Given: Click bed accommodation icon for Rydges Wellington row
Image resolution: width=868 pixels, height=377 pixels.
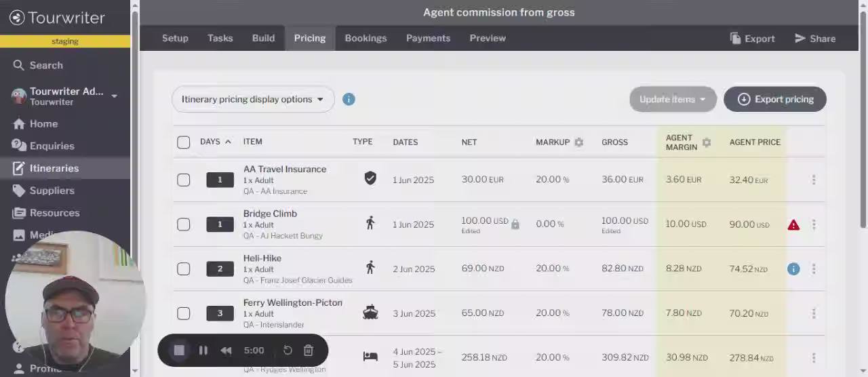Looking at the screenshot, I should pyautogui.click(x=370, y=357).
